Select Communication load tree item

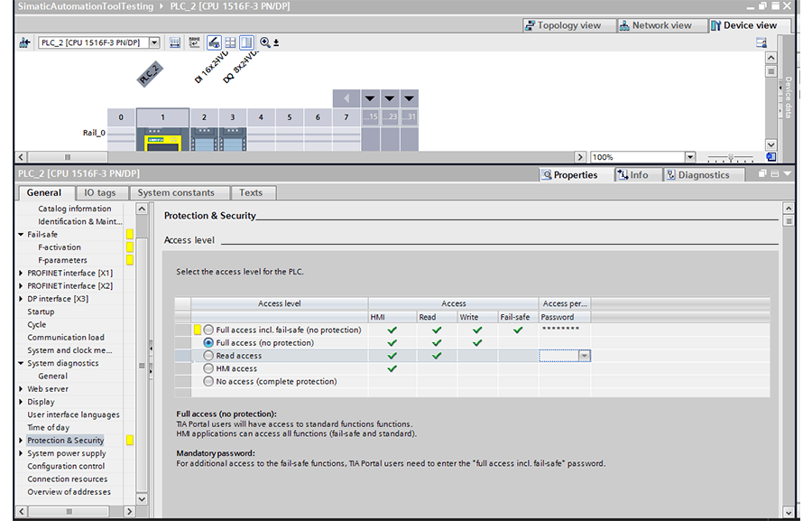point(66,338)
